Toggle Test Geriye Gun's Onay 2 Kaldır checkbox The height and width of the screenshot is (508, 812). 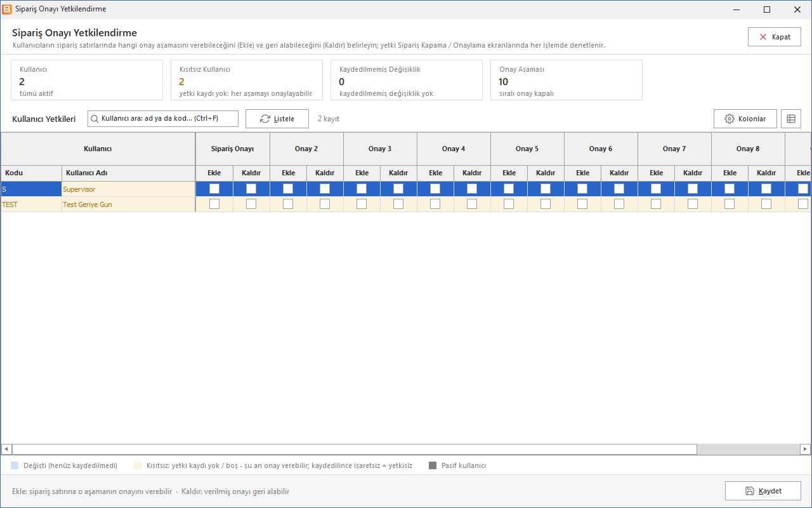coord(325,204)
